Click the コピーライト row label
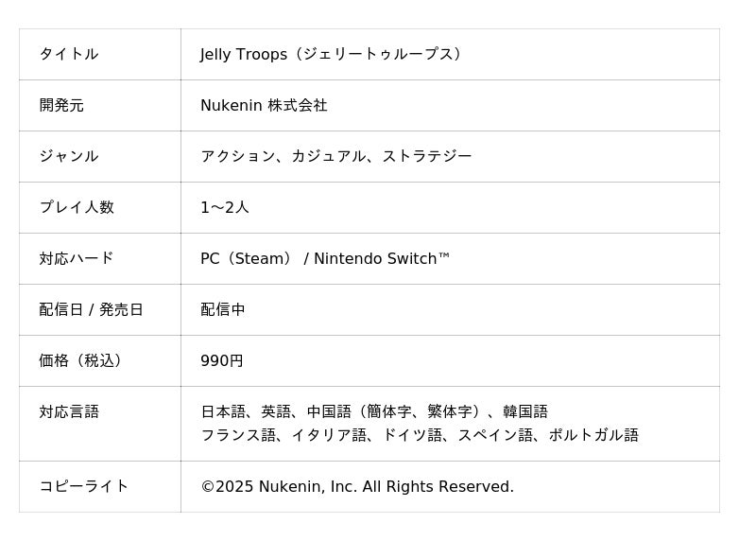756x541 pixels. [84, 486]
